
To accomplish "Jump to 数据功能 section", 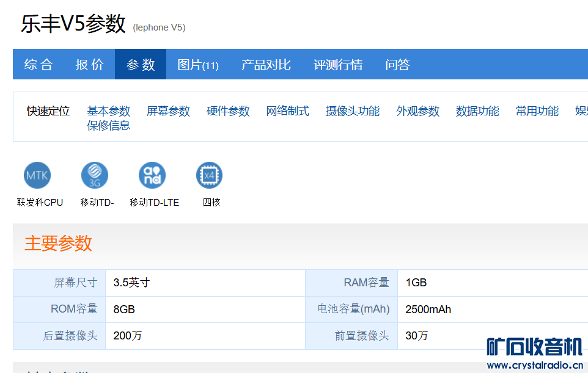I will click(x=477, y=111).
